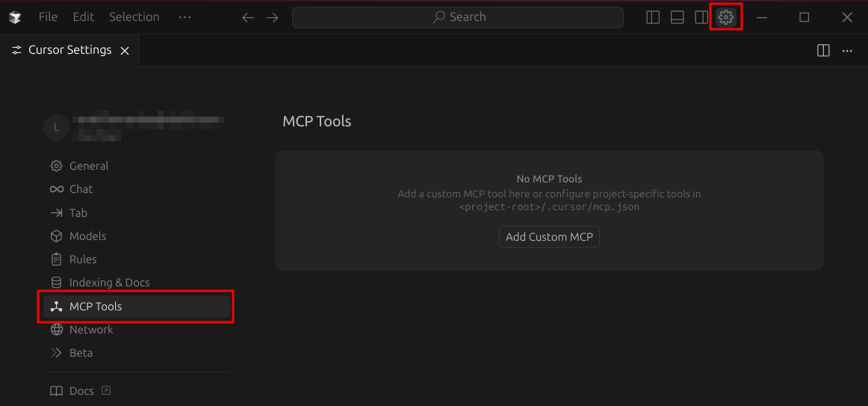Toggle the primary sidebar layout icon
The height and width of the screenshot is (406, 868).
pos(653,17)
